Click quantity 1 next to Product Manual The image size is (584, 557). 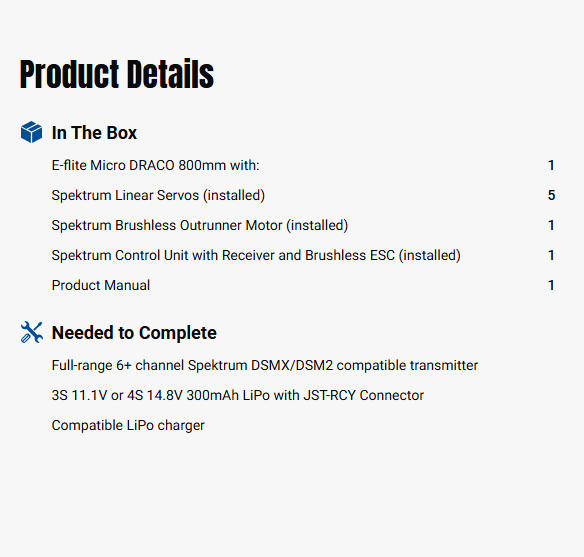[551, 285]
